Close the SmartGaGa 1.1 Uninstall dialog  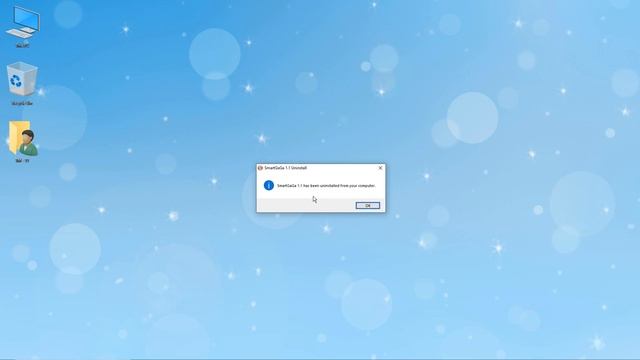click(380, 168)
